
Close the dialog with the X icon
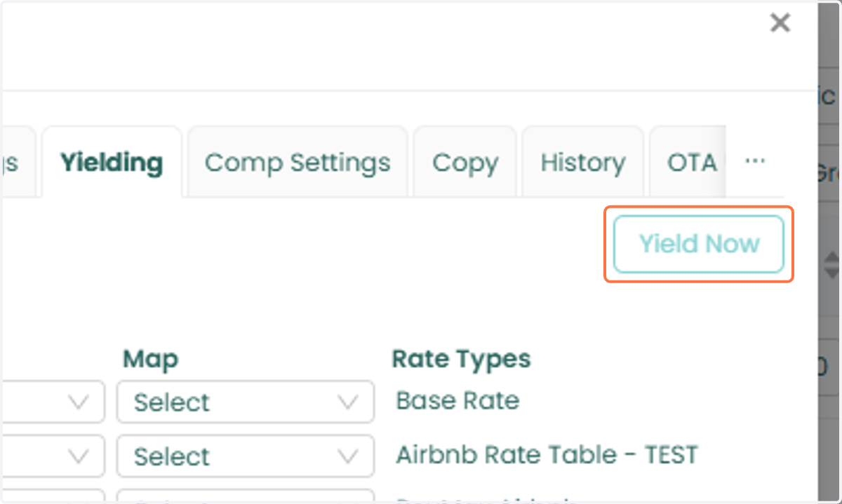coord(780,23)
